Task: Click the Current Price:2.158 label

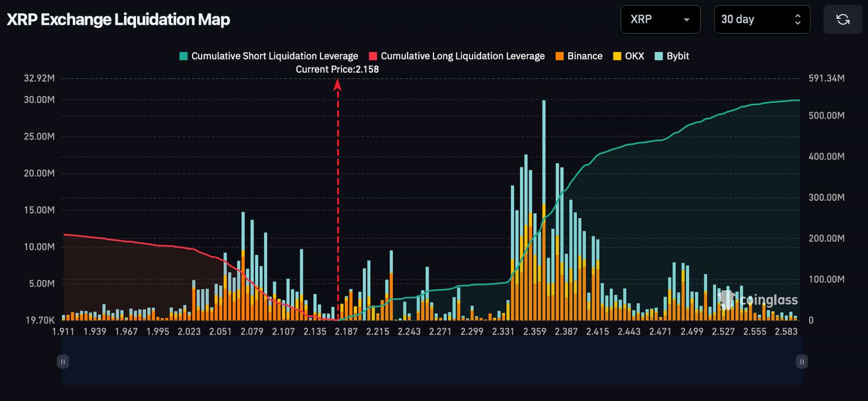Action: 337,69
